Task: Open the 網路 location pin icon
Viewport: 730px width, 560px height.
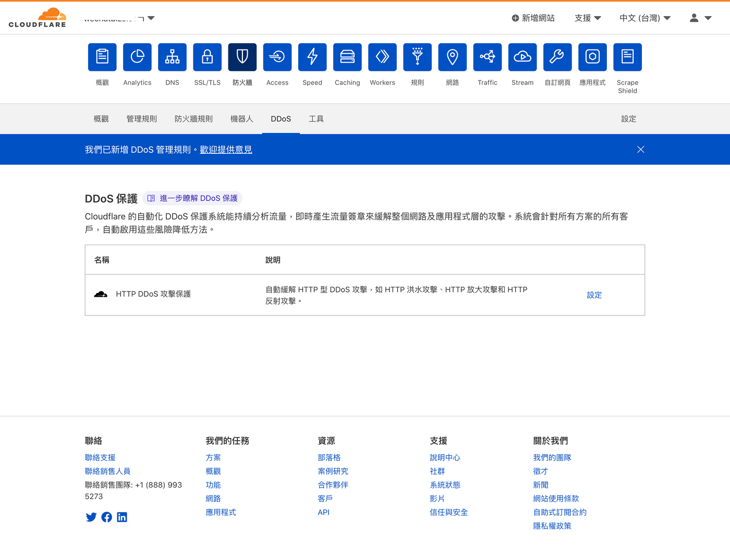Action: tap(452, 57)
